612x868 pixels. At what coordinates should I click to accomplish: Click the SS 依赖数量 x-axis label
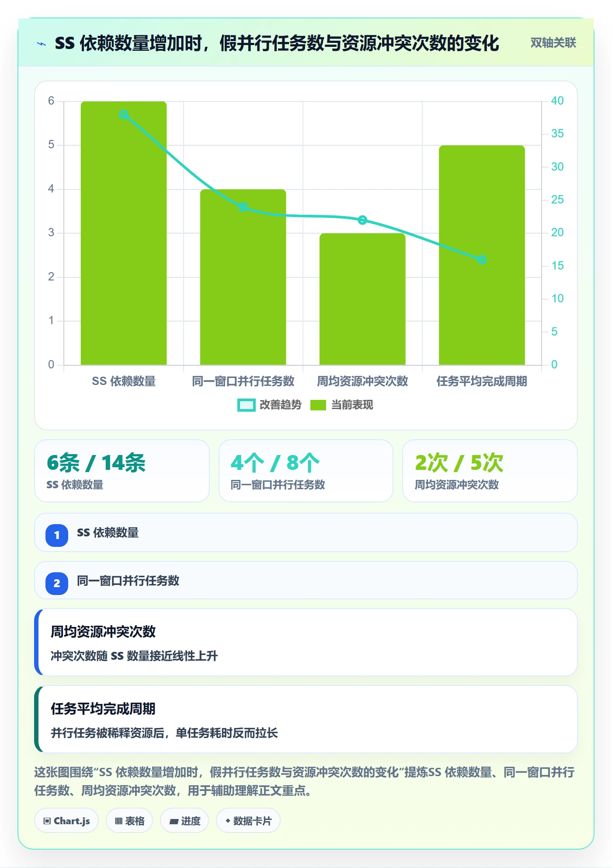[x=124, y=381]
